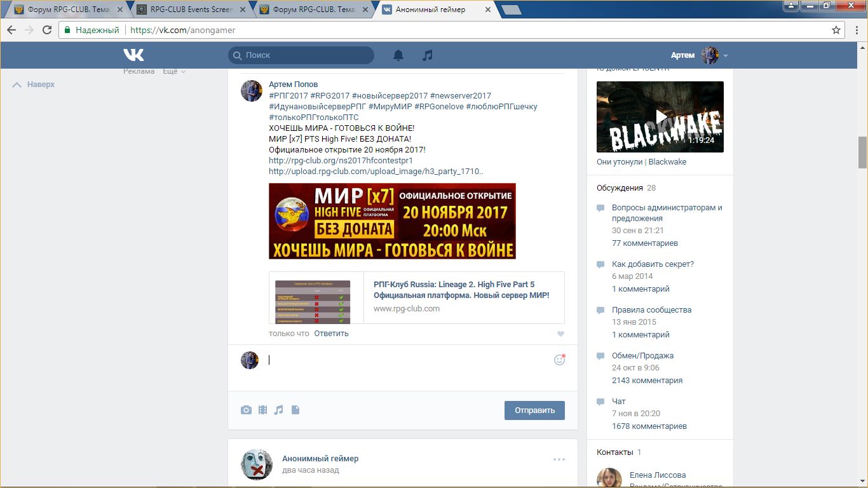This screenshot has width=868, height=488.
Task: Click Анонимный геймер post avatar
Action: pyautogui.click(x=257, y=464)
